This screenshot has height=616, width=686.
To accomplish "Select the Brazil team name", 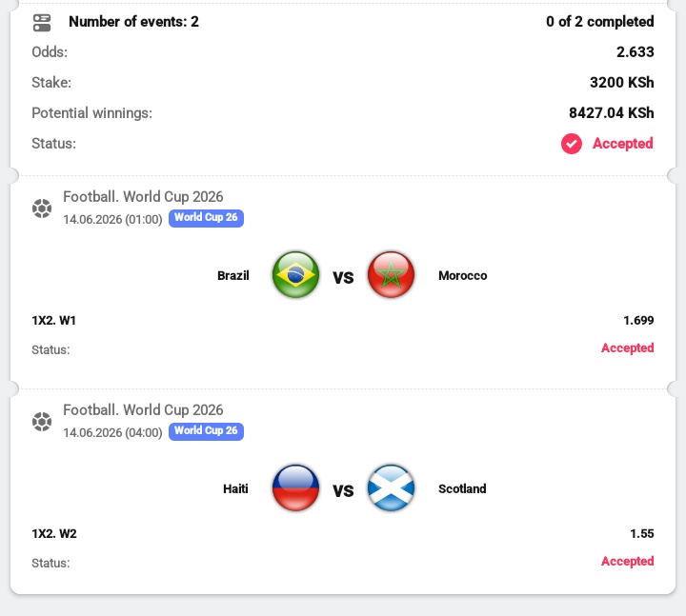I will click(233, 276).
